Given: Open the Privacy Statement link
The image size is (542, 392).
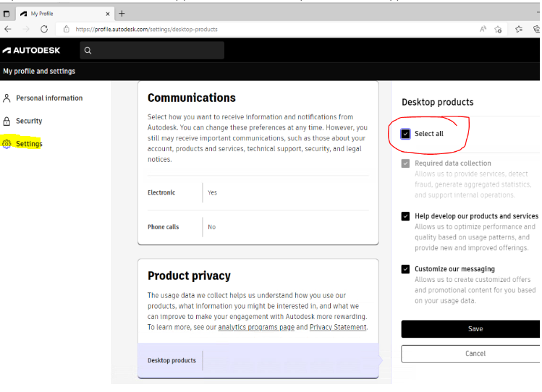Looking at the screenshot, I should [x=338, y=328].
